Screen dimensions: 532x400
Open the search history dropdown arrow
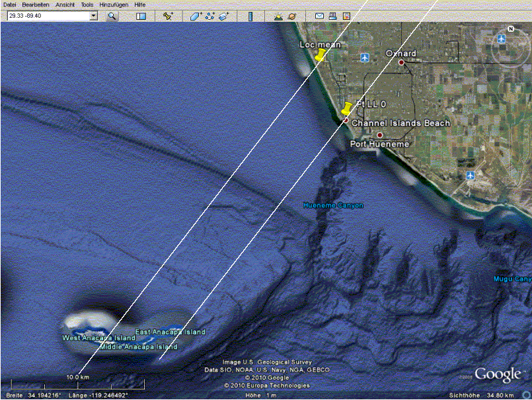point(93,16)
